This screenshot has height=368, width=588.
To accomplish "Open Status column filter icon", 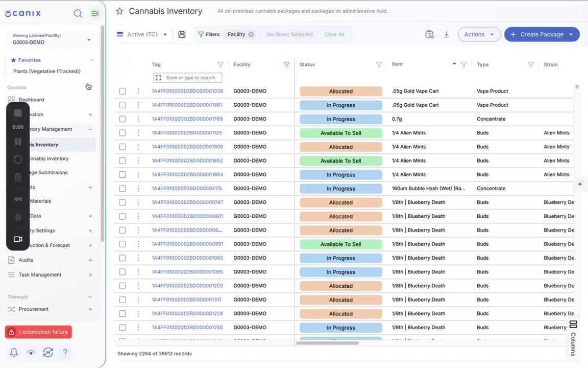I will point(379,64).
